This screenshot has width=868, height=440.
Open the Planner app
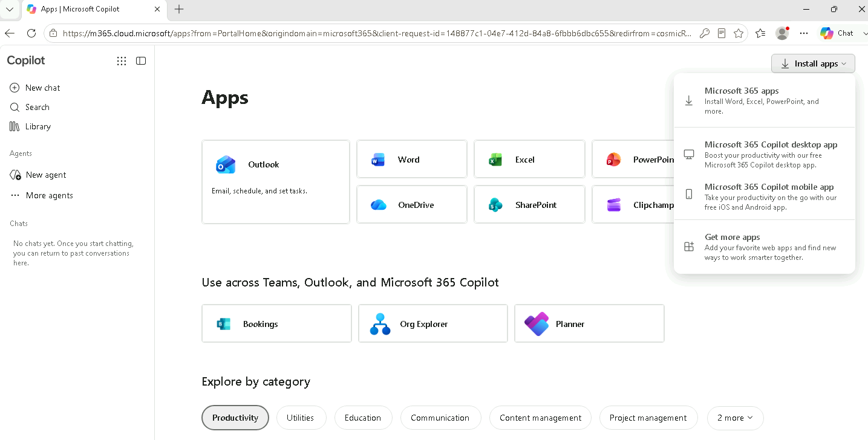tap(589, 323)
